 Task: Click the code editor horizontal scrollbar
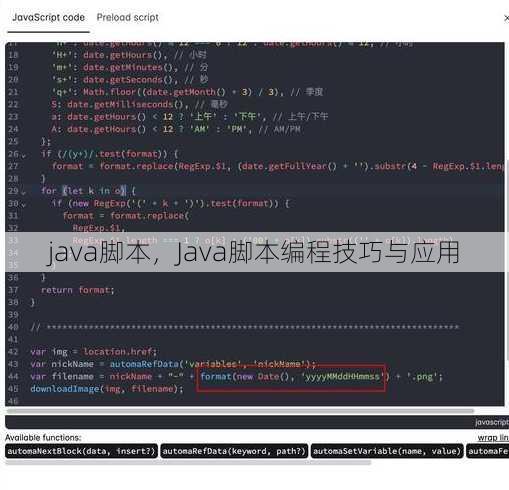pos(240,411)
